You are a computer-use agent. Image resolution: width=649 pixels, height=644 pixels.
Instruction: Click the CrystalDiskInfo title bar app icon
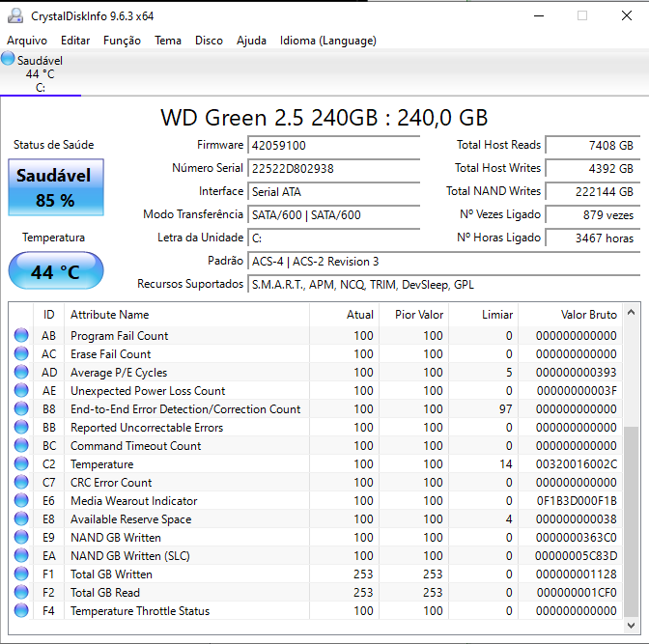(x=15, y=15)
